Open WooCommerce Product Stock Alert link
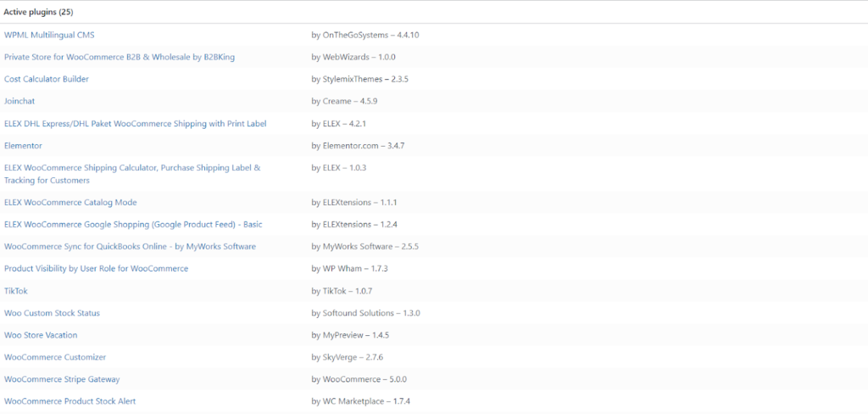 (70, 400)
